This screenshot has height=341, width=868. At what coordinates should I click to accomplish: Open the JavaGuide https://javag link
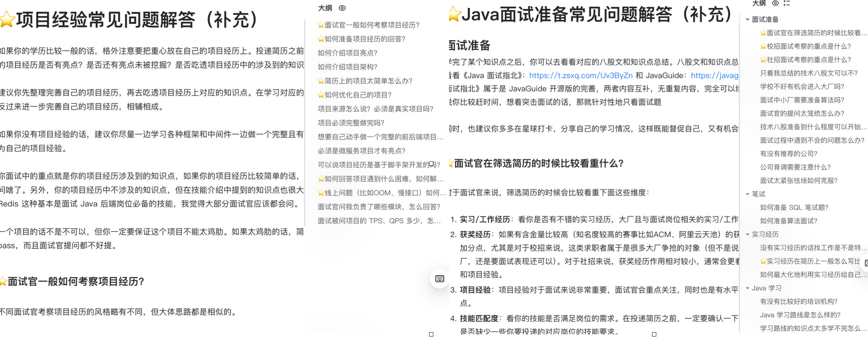(714, 76)
